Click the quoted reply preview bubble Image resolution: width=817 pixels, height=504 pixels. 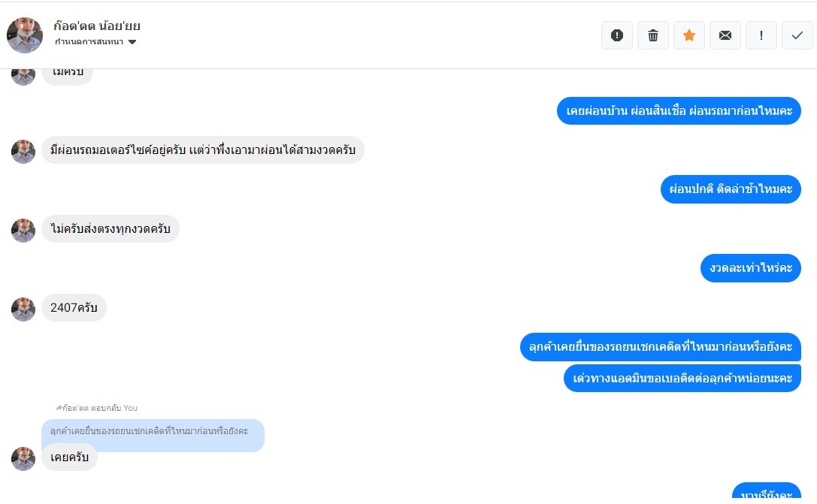[153, 432]
